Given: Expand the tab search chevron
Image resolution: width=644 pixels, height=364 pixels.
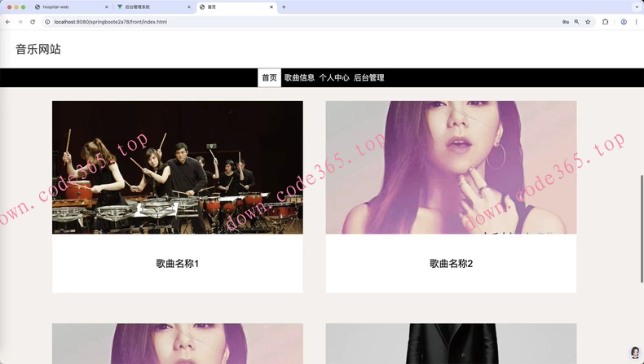Looking at the screenshot, I should pyautogui.click(x=637, y=7).
